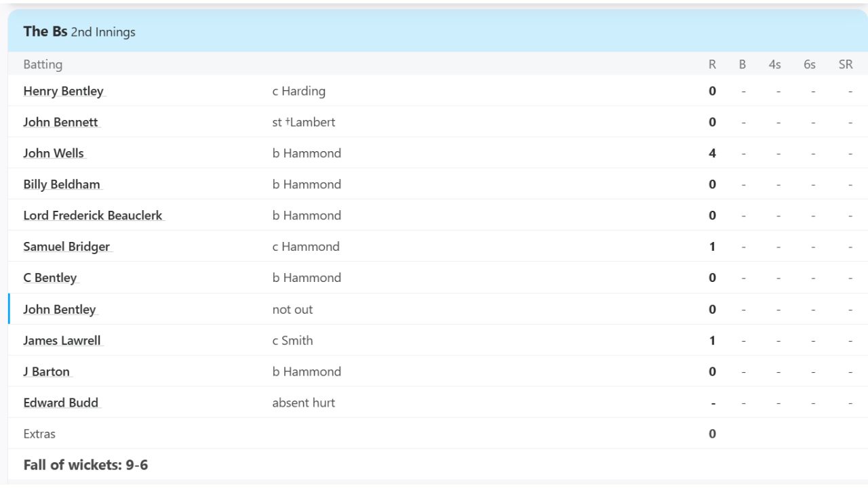This screenshot has width=868, height=488.
Task: Click the Fall of wickets summary
Action: 85,465
